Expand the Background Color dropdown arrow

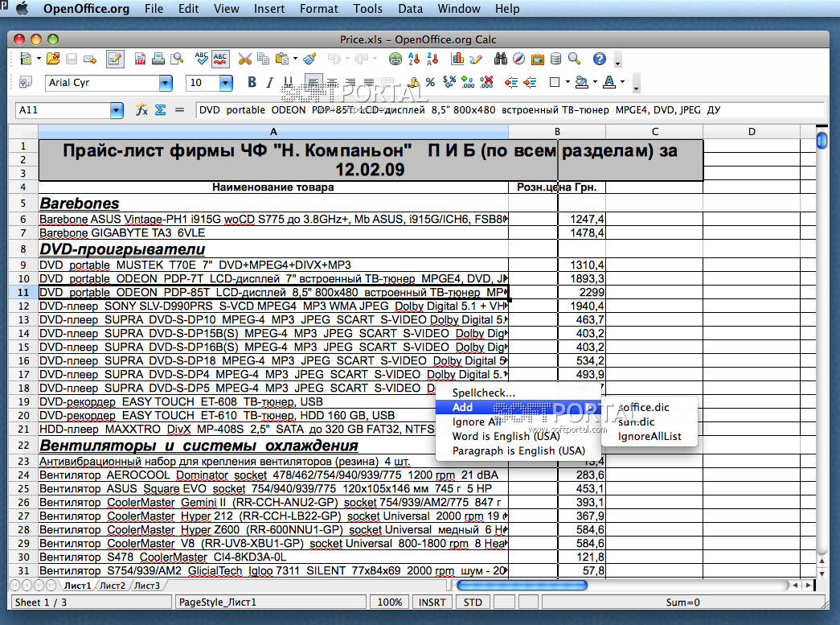[x=595, y=82]
